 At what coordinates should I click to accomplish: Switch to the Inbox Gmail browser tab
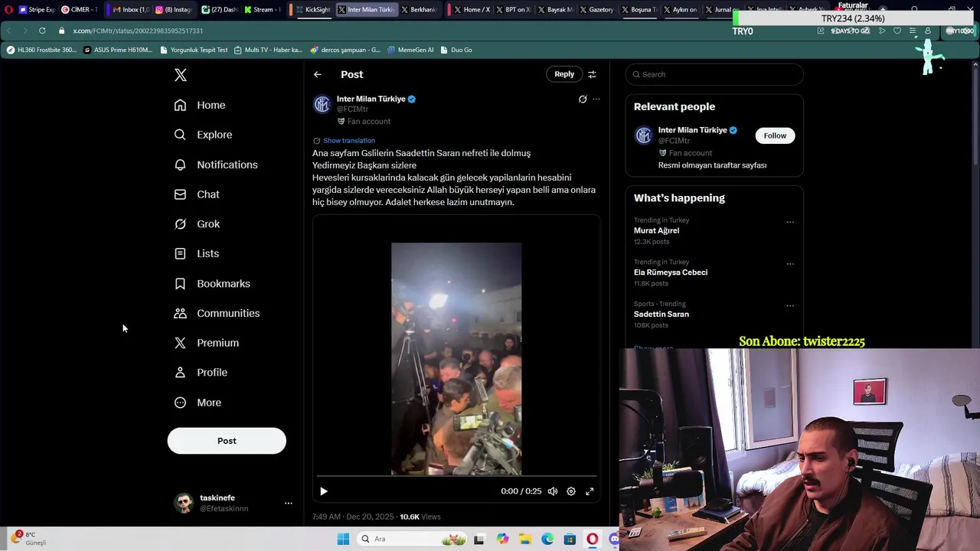point(129,10)
